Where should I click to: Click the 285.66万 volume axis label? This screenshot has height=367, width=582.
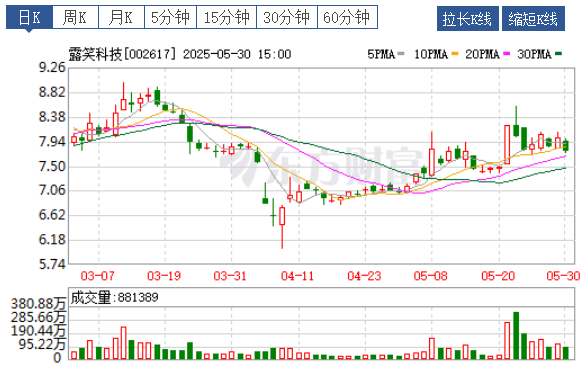[39, 318]
